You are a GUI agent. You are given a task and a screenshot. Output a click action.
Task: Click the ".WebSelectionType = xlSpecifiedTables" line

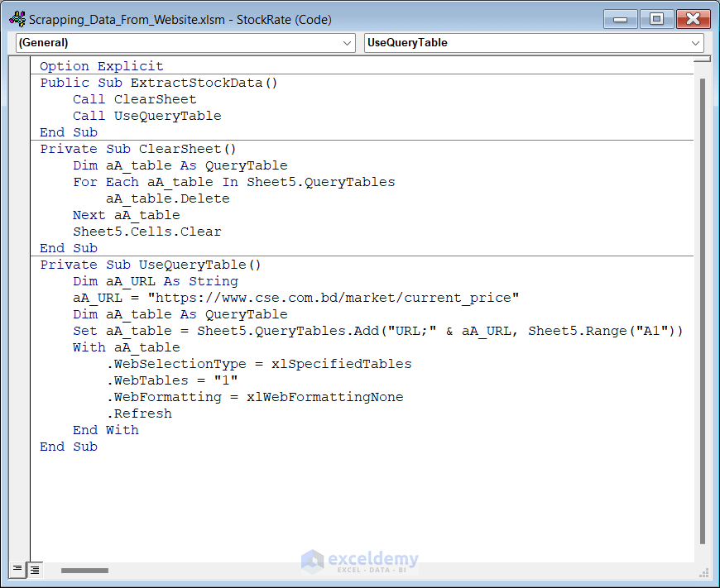[259, 364]
